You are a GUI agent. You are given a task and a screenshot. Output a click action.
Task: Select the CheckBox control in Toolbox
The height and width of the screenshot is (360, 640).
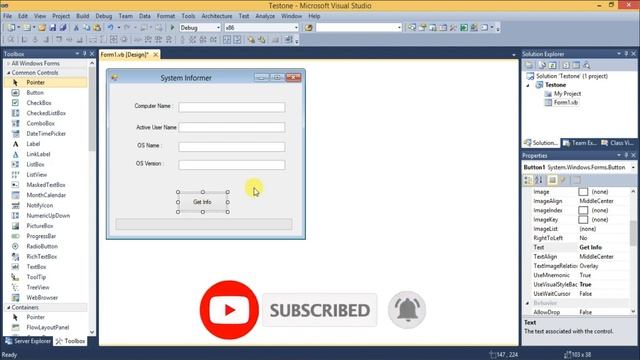click(x=39, y=103)
